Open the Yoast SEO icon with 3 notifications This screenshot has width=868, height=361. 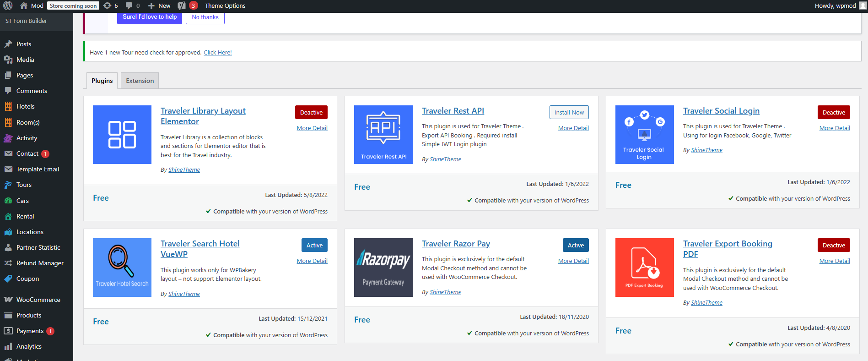pyautogui.click(x=182, y=5)
